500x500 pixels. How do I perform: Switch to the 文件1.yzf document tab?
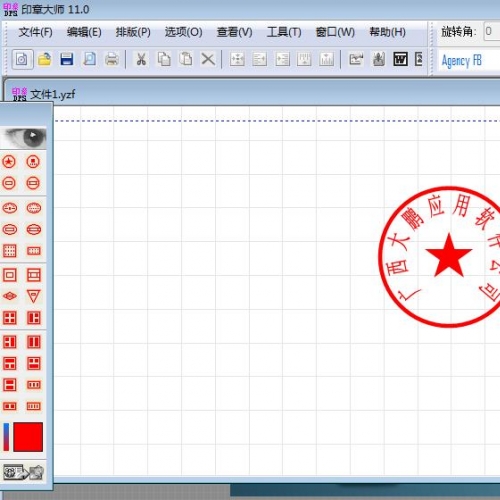[43, 95]
